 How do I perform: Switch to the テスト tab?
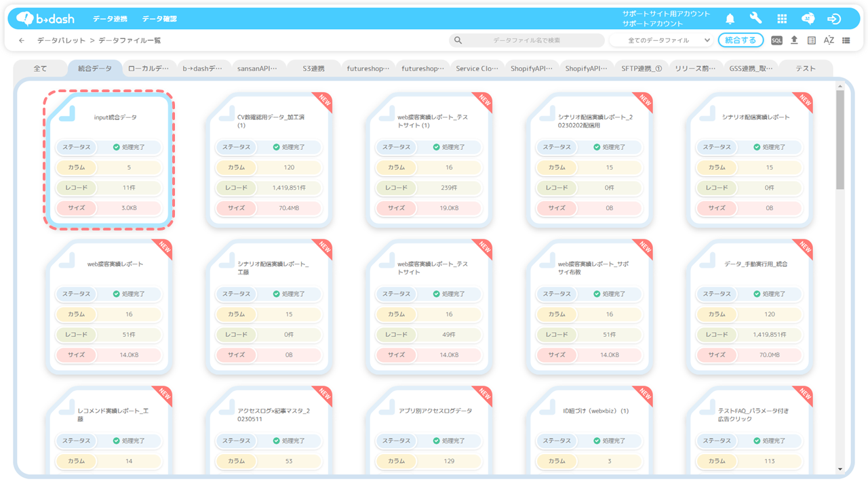click(806, 68)
